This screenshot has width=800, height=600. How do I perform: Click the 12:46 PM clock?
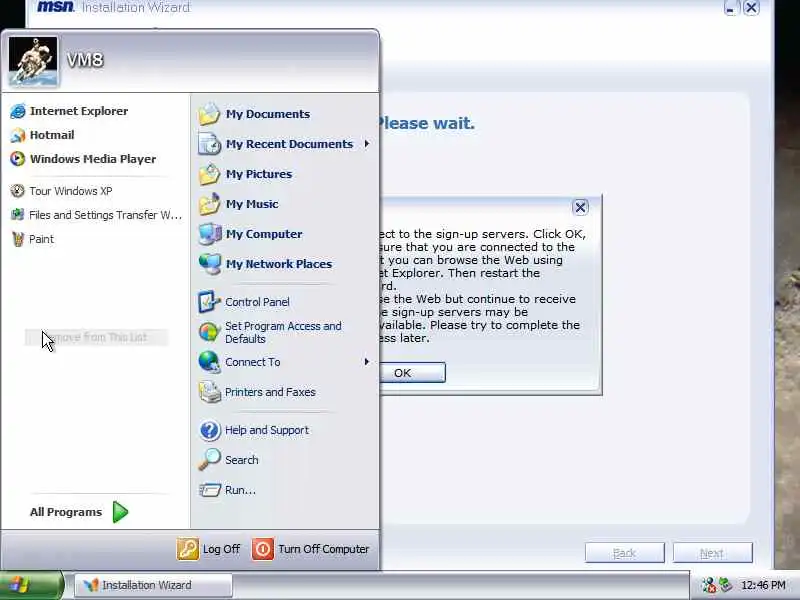tap(763, 585)
